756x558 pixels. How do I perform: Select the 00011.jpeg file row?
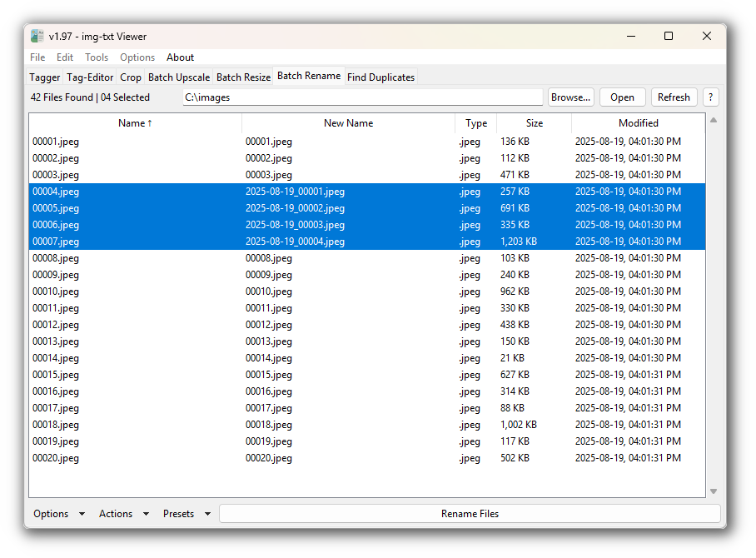click(x=367, y=308)
